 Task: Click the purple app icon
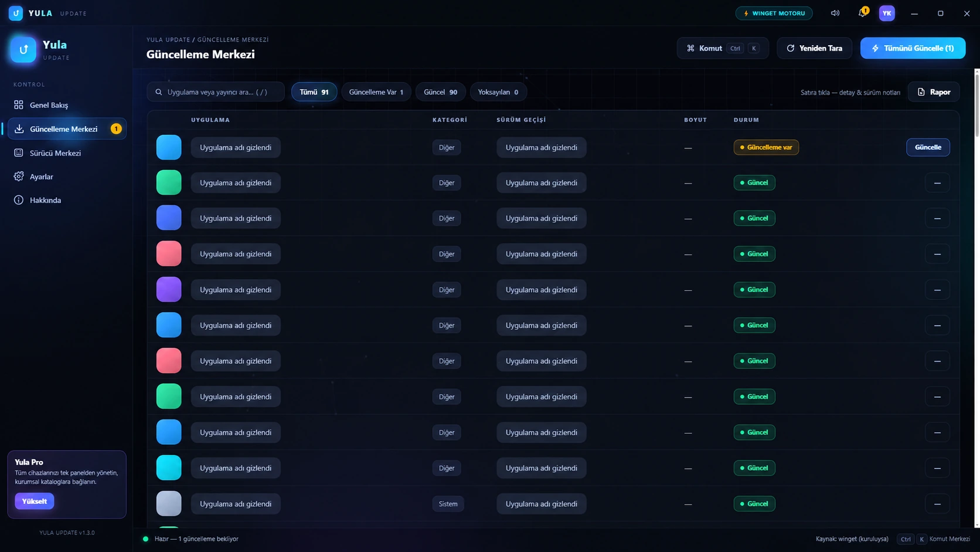coord(169,290)
